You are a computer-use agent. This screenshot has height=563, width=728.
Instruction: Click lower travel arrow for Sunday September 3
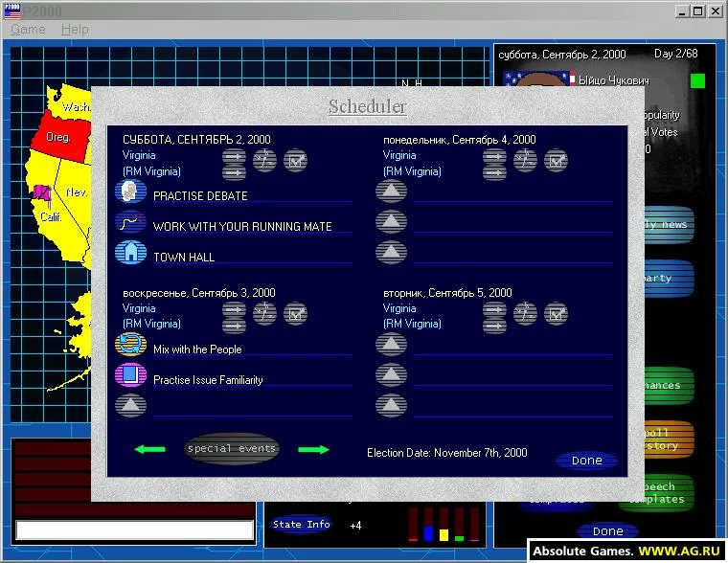[x=234, y=326]
